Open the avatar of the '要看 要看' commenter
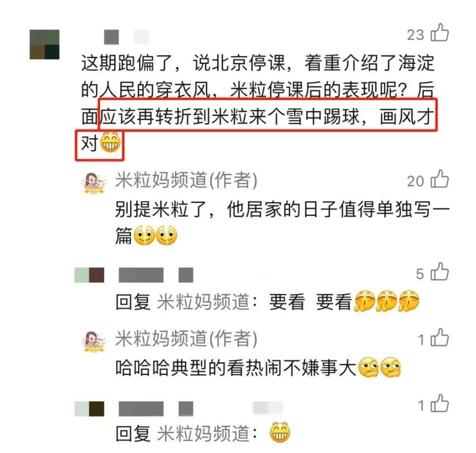 click(89, 275)
